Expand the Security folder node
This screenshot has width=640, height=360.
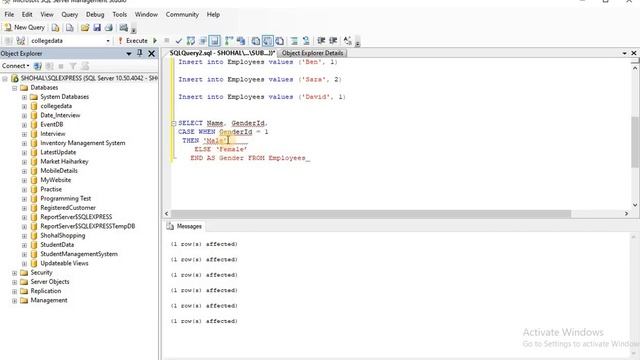15,273
